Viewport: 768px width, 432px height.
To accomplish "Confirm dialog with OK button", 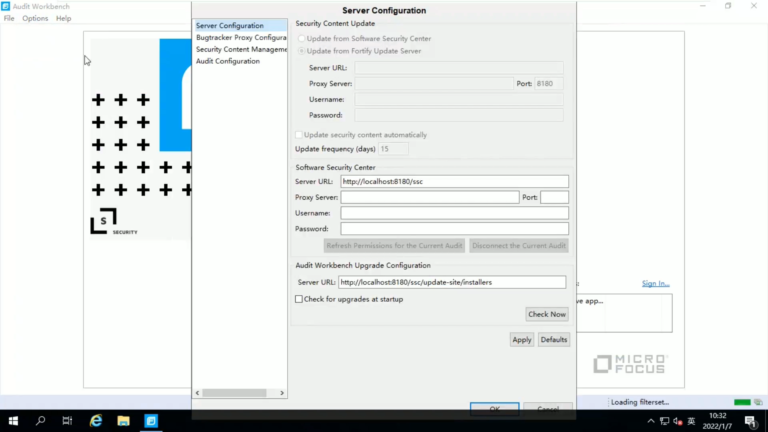I will [x=494, y=408].
